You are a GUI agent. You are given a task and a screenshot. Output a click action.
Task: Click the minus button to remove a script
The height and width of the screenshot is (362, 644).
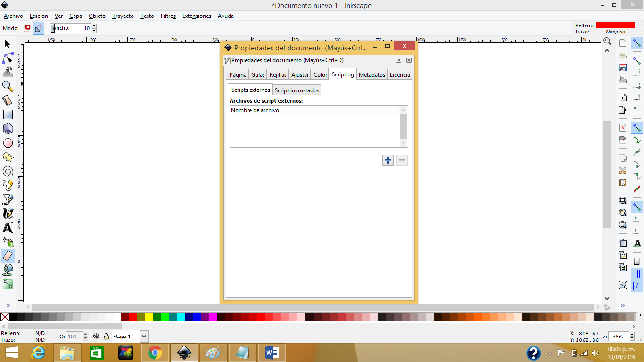[402, 160]
